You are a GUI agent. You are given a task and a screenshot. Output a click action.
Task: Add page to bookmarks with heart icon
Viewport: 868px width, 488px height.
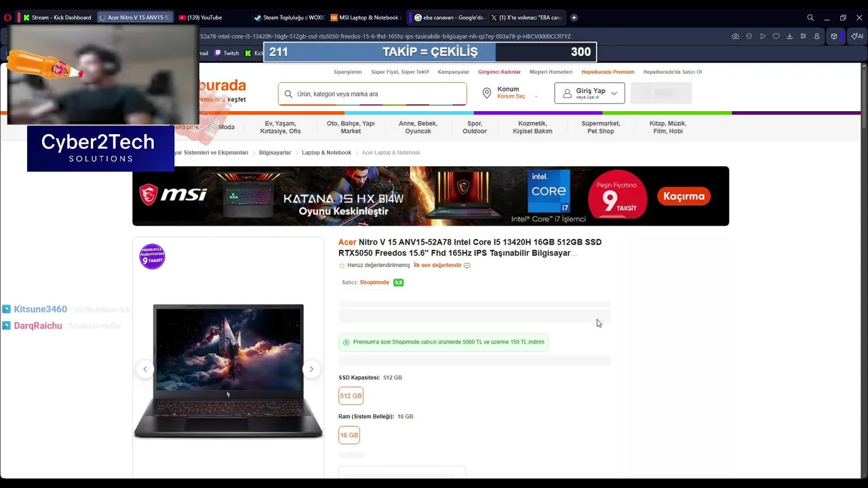[x=776, y=37]
